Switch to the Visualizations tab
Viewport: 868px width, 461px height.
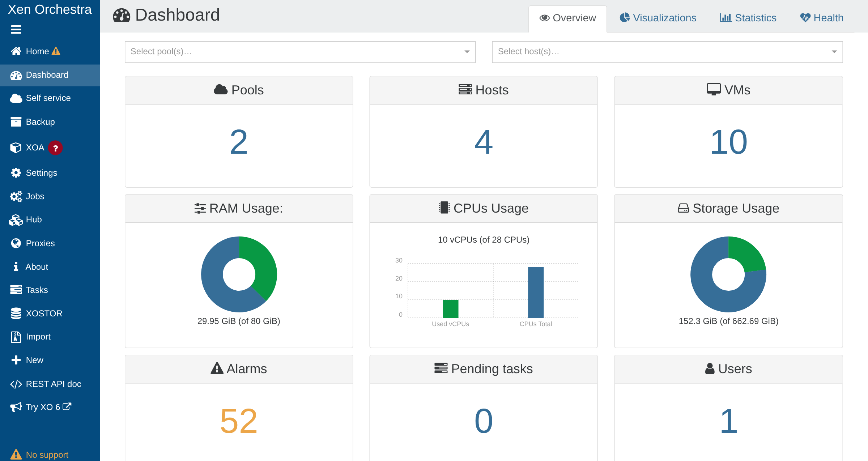[658, 18]
